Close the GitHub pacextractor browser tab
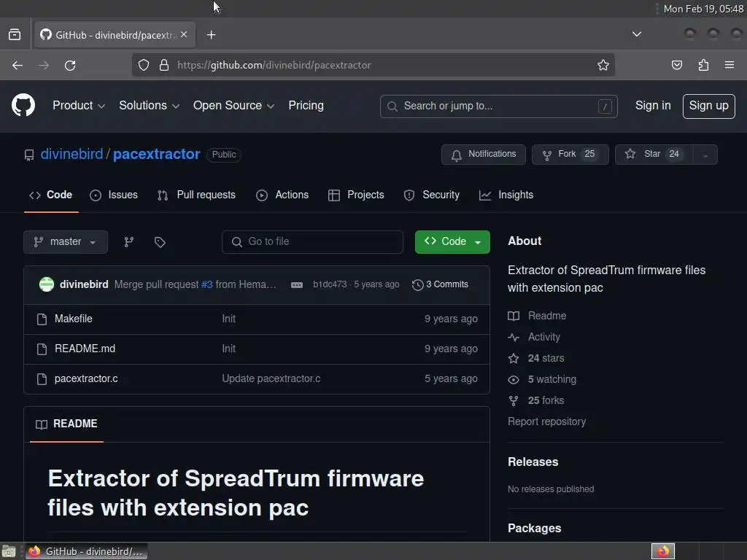Screen dimensions: 747x560 (x=184, y=34)
